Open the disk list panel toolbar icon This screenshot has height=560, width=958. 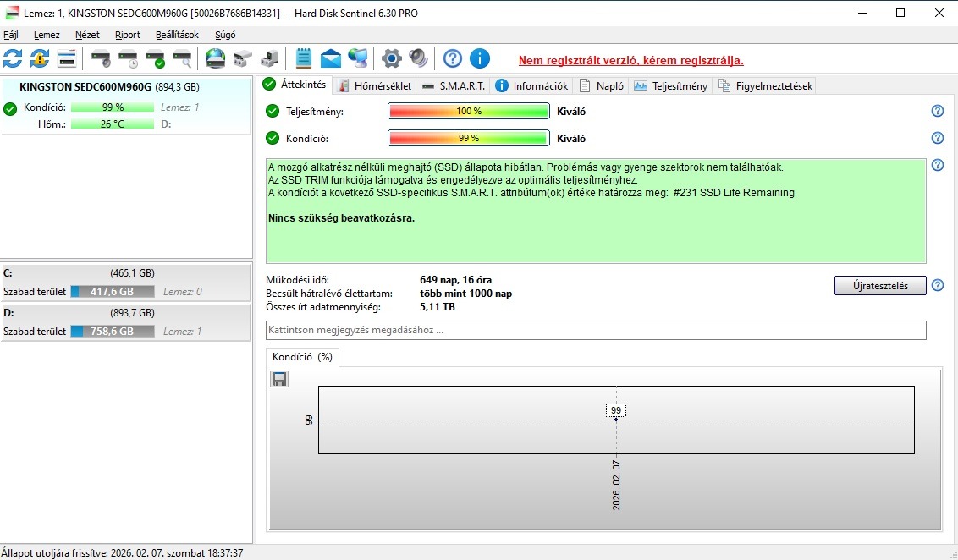(x=67, y=58)
